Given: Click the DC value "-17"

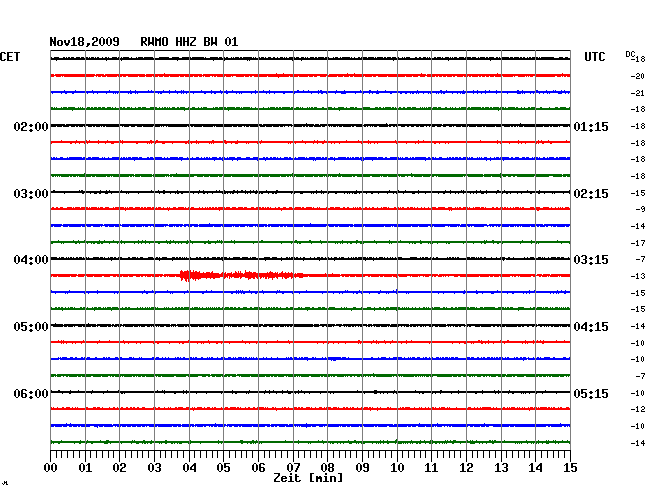Looking at the screenshot, I should point(638,243).
